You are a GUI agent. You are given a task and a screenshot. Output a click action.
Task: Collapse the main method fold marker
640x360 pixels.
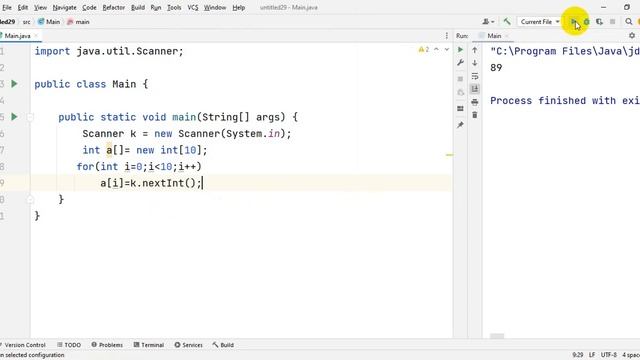[30, 118]
